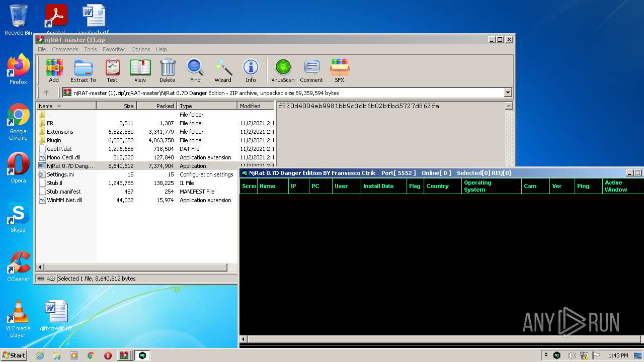Select the ER folder

tap(155, 123)
